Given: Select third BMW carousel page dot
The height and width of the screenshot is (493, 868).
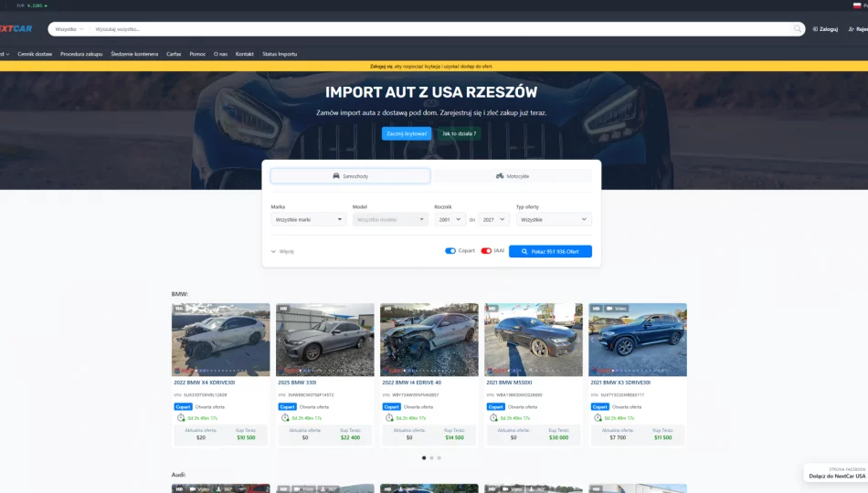Looking at the screenshot, I should coord(439,457).
